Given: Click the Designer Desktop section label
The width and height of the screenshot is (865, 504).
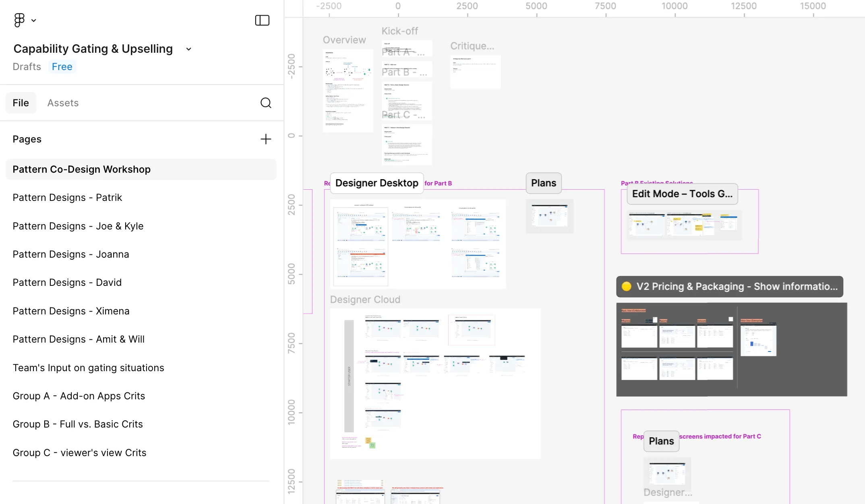Looking at the screenshot, I should pyautogui.click(x=377, y=183).
